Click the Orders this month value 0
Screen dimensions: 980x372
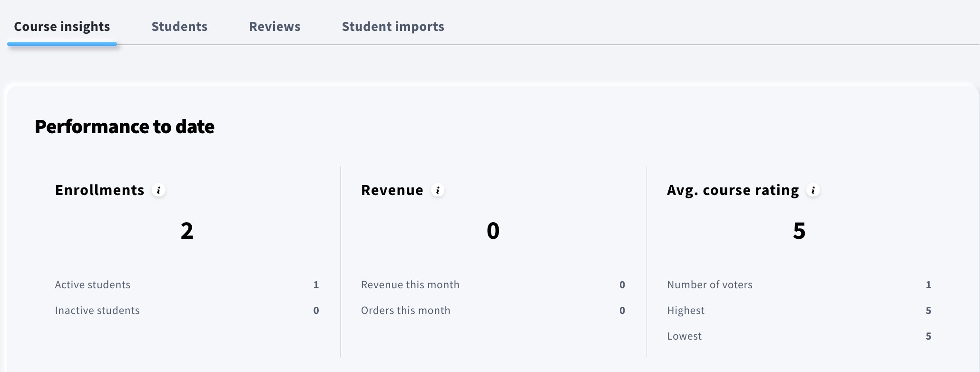coord(622,310)
